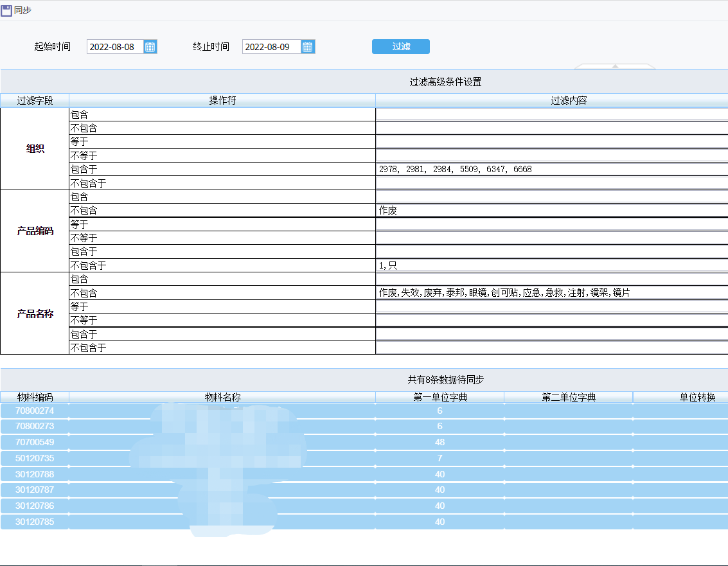Click the 组织 包含 content field

point(552,114)
